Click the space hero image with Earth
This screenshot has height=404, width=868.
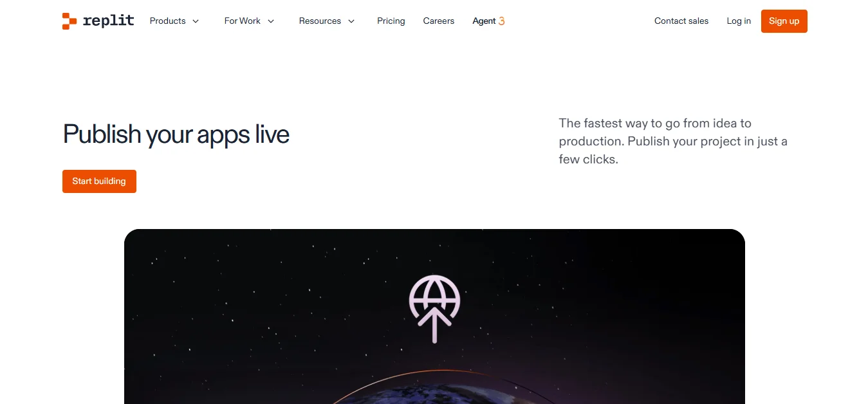click(434, 317)
